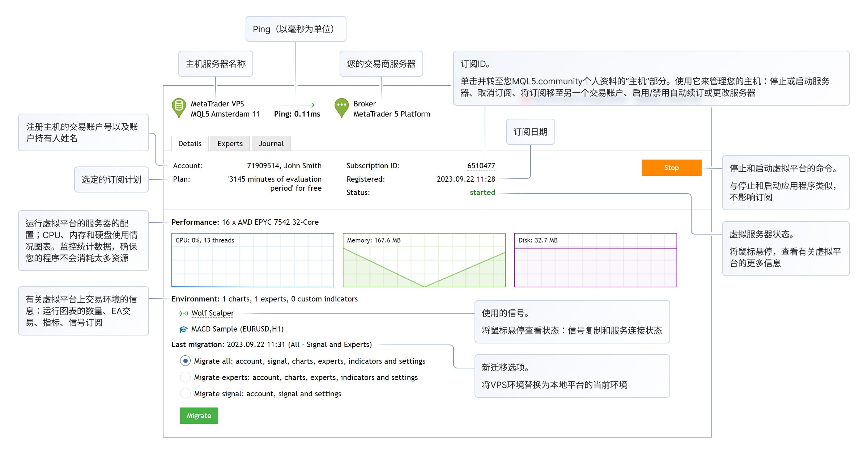
Task: Select the Migrate signal option
Action: pyautogui.click(x=185, y=393)
